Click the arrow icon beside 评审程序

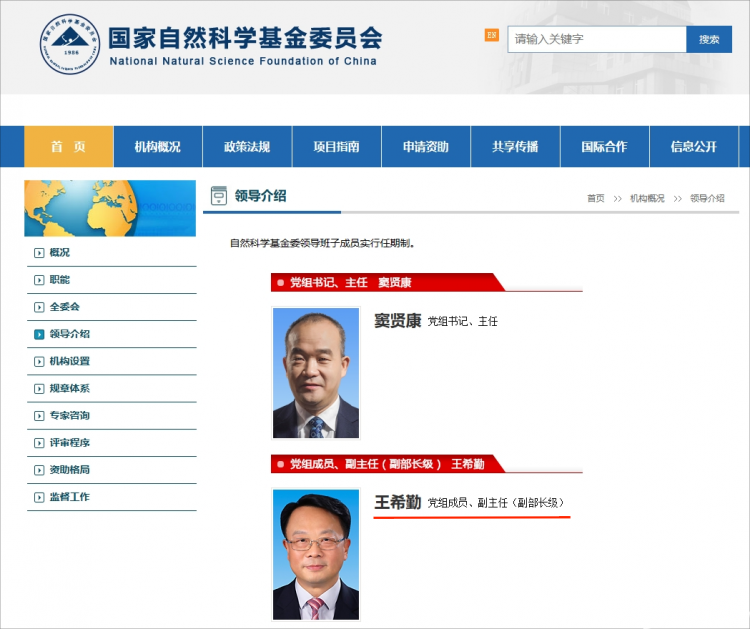39,443
